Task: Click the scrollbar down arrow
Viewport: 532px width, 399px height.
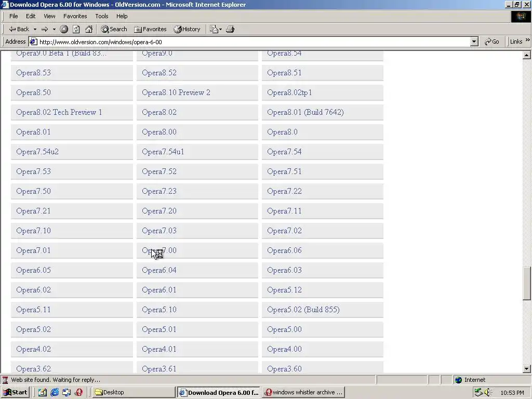Action: coord(527,369)
